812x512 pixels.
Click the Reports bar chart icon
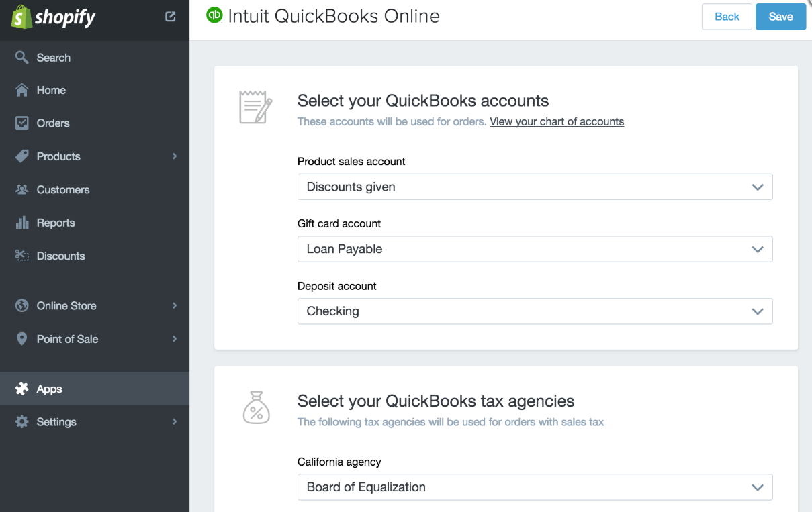22,223
